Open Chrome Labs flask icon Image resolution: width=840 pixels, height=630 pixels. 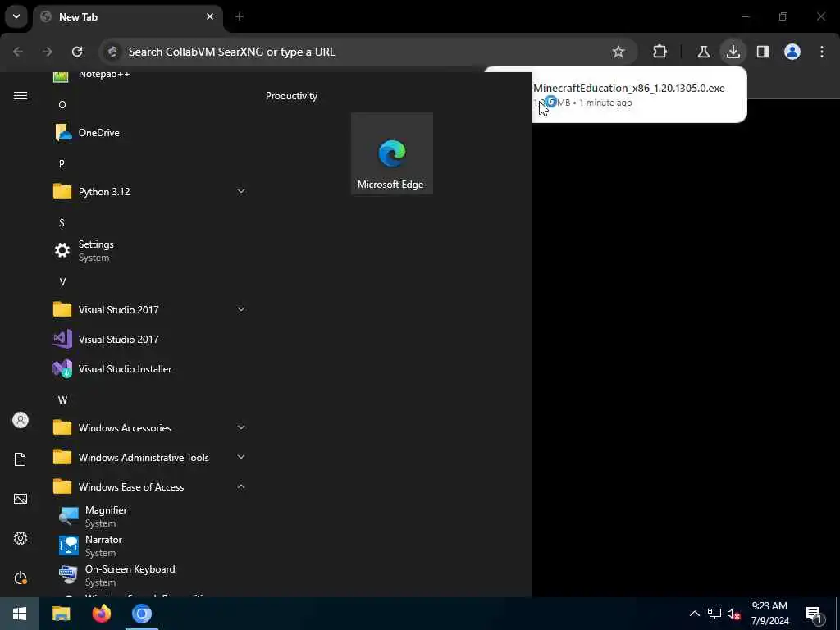[x=703, y=52]
